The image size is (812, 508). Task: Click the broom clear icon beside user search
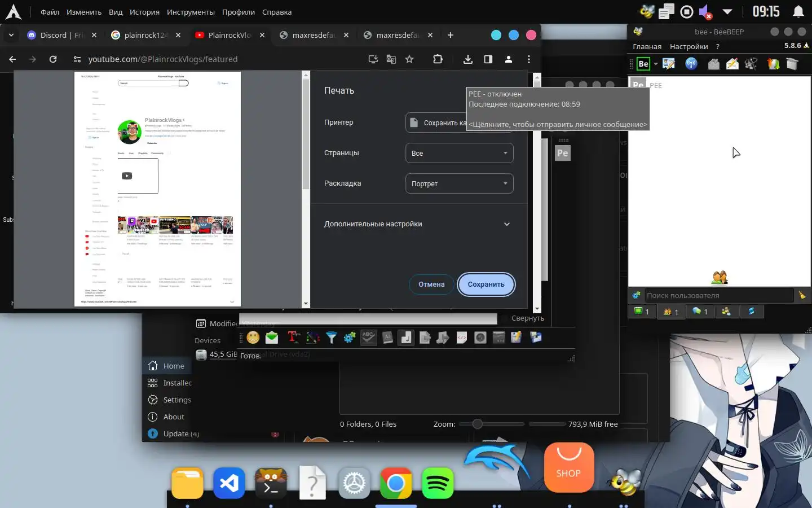click(802, 295)
